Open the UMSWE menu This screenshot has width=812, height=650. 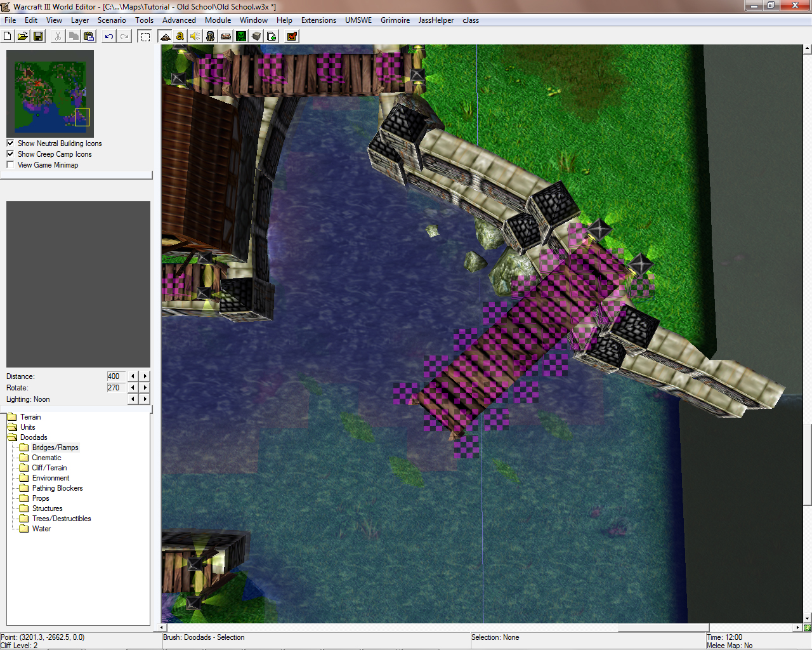point(358,20)
